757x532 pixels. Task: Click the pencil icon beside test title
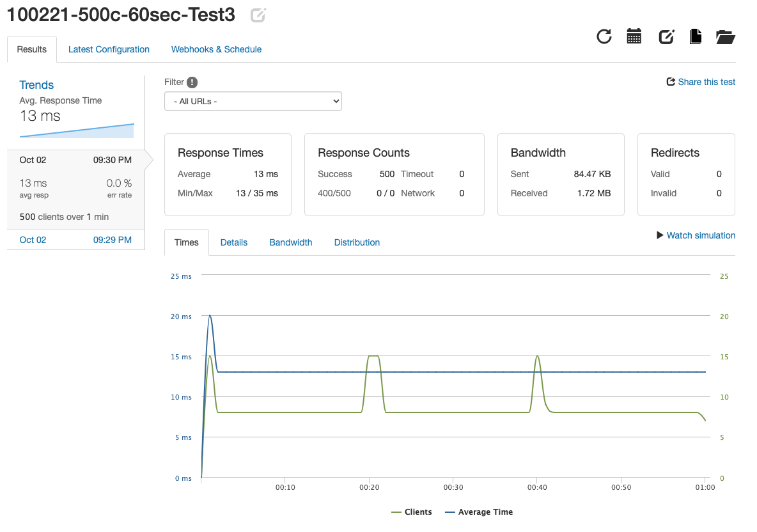pyautogui.click(x=258, y=15)
